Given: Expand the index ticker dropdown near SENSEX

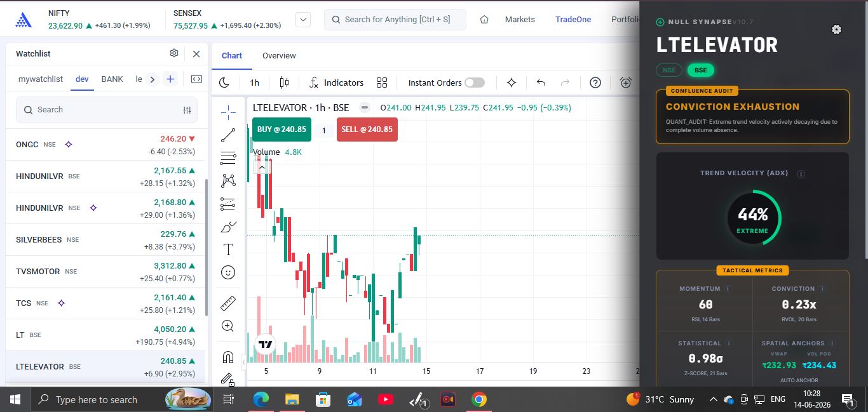Looking at the screenshot, I should pyautogui.click(x=303, y=20).
